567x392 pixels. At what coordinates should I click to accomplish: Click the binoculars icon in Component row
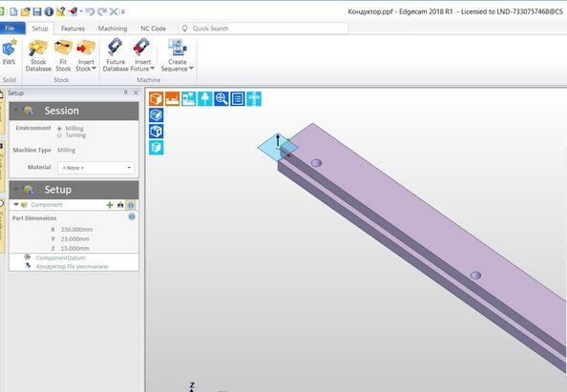click(120, 205)
